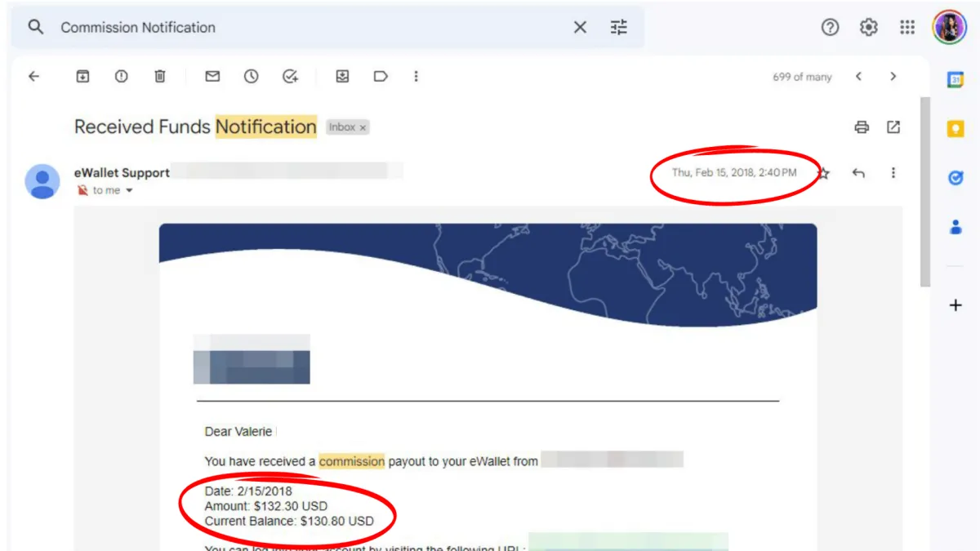The height and width of the screenshot is (551, 980).
Task: Get add-ons plus icon in side panel
Action: click(955, 305)
